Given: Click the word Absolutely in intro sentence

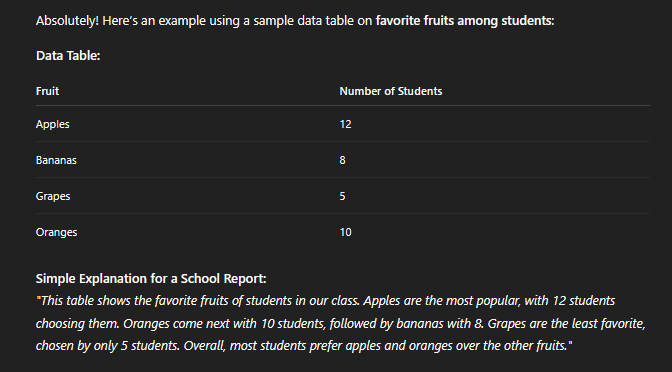Looking at the screenshot, I should [67, 21].
